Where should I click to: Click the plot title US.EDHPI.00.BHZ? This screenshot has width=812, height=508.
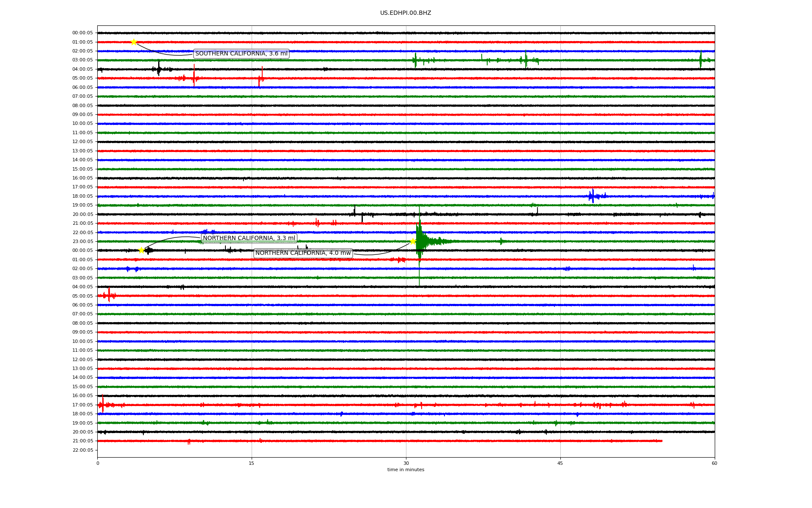pos(405,13)
